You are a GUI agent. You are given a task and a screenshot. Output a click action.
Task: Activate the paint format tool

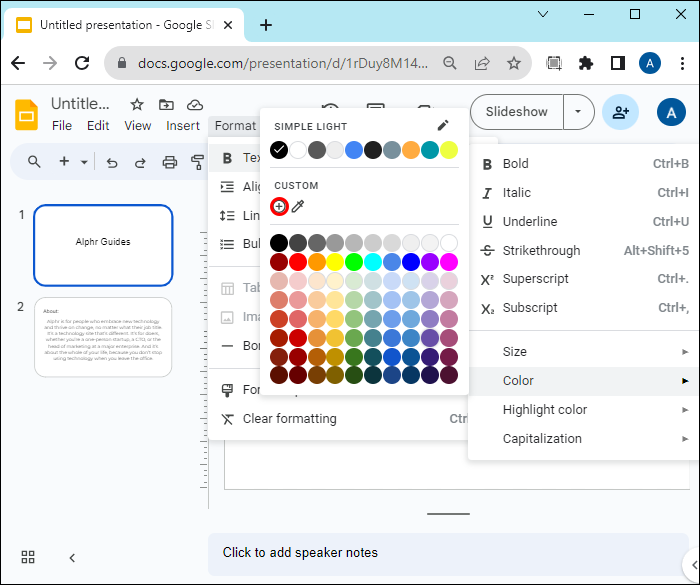click(197, 162)
